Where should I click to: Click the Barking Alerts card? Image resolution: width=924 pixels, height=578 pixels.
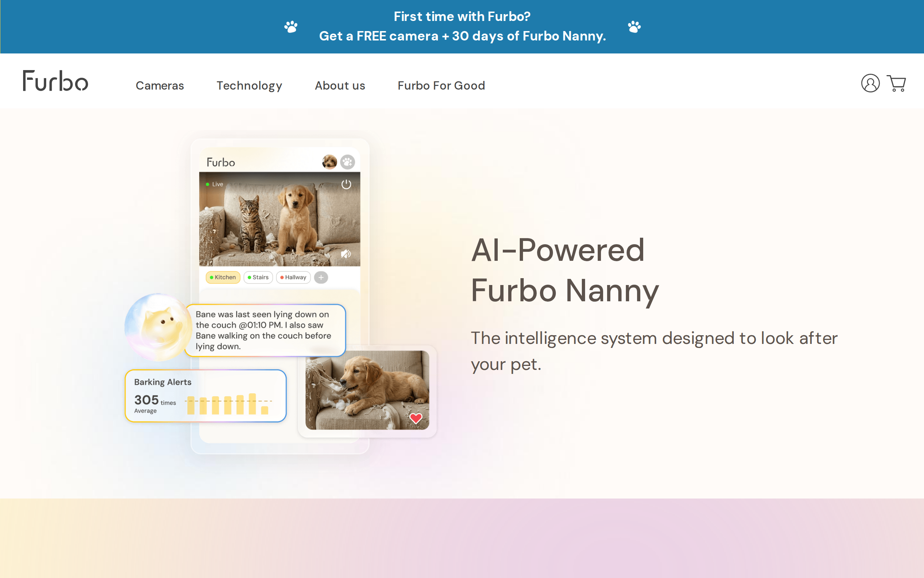click(x=206, y=396)
